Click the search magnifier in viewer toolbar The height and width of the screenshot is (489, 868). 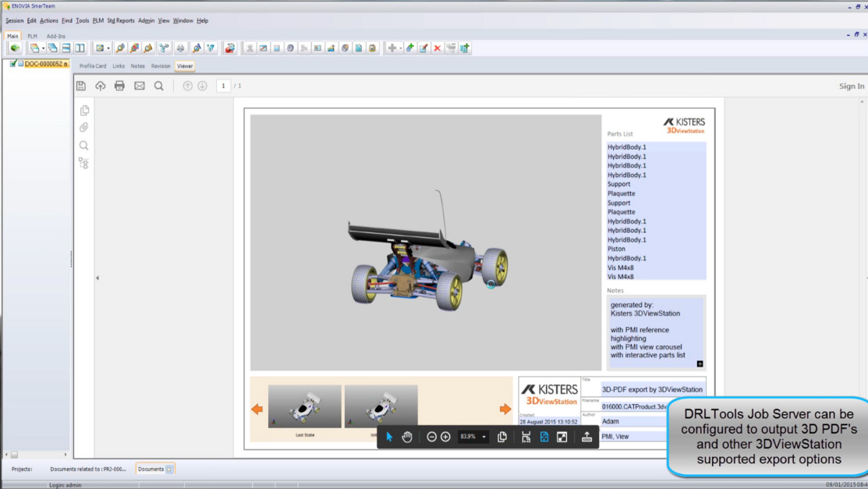pos(159,86)
